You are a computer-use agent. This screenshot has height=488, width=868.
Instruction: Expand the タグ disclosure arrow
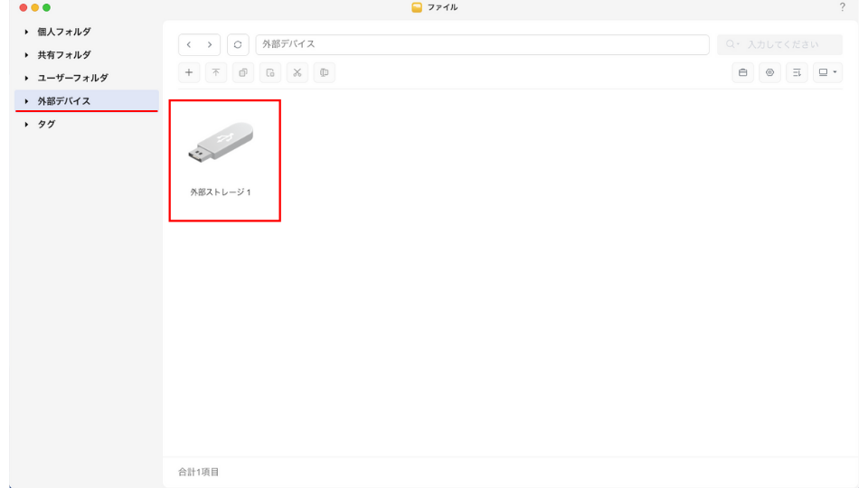(27, 125)
